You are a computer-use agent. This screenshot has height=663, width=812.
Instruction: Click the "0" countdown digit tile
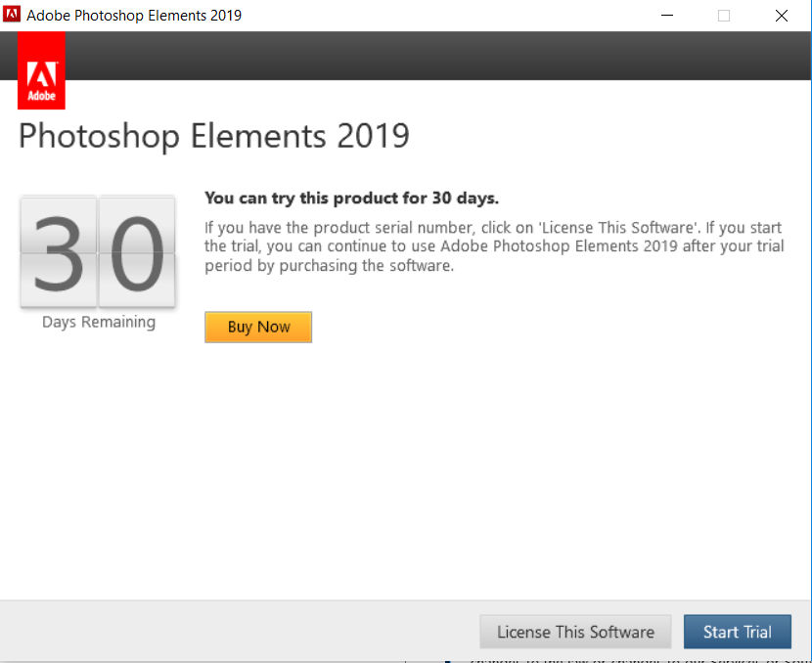[x=136, y=253]
